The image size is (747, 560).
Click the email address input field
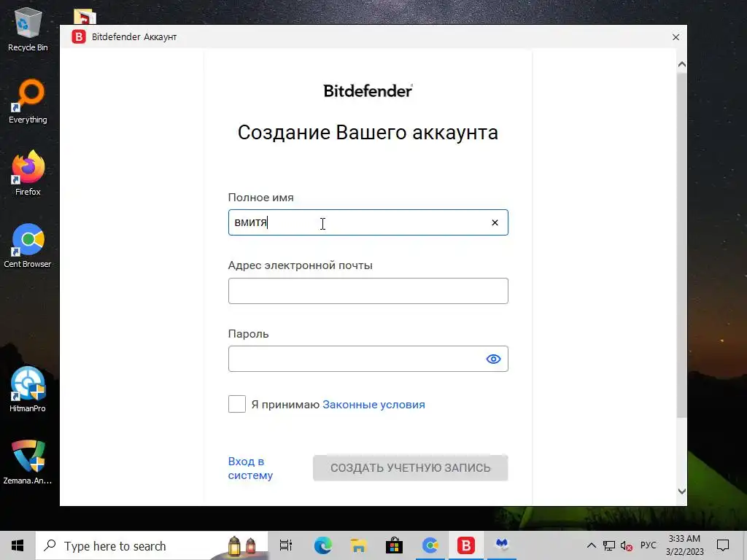coord(368,290)
